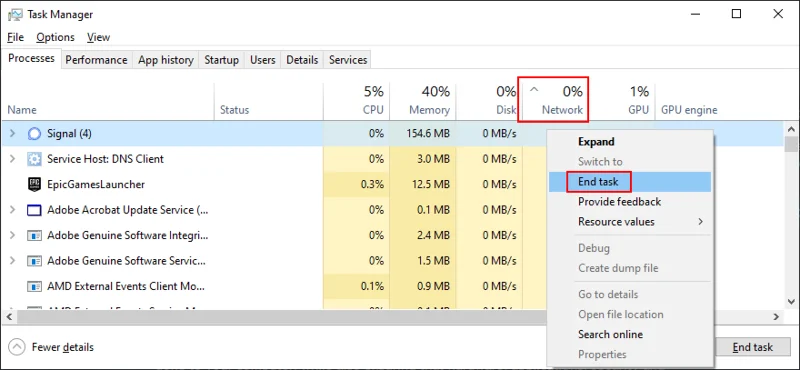Click the 0.1% CPU value
800x370 pixels.
click(x=372, y=287)
